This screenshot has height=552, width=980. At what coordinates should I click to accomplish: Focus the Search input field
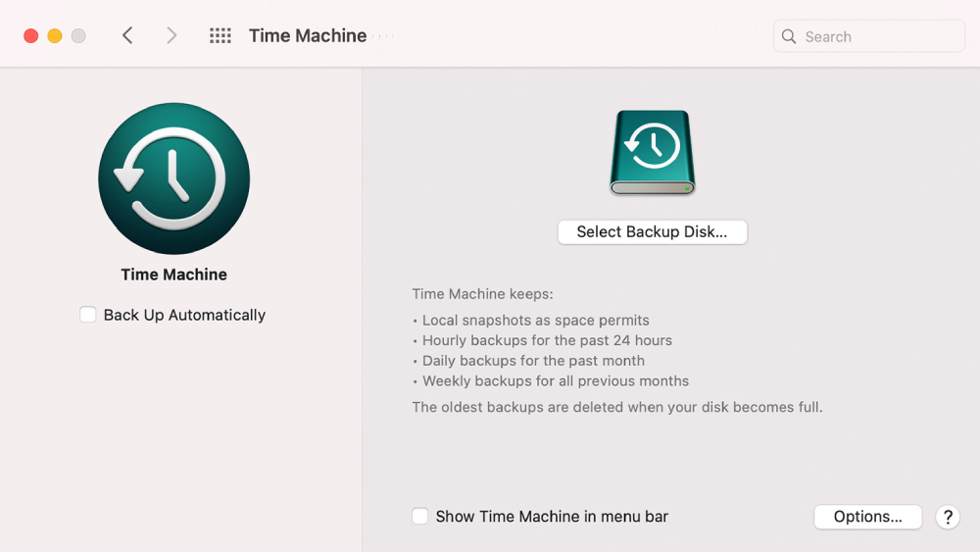877,37
